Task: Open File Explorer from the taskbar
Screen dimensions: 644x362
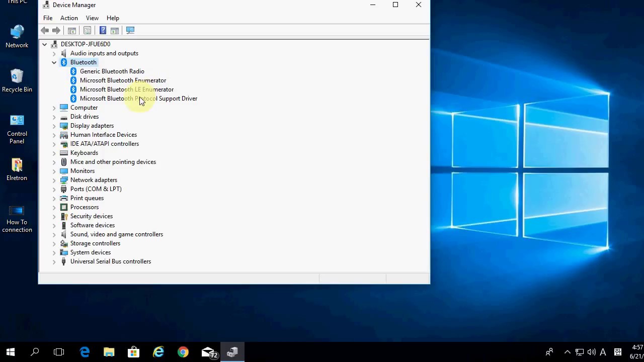Action: 109,352
